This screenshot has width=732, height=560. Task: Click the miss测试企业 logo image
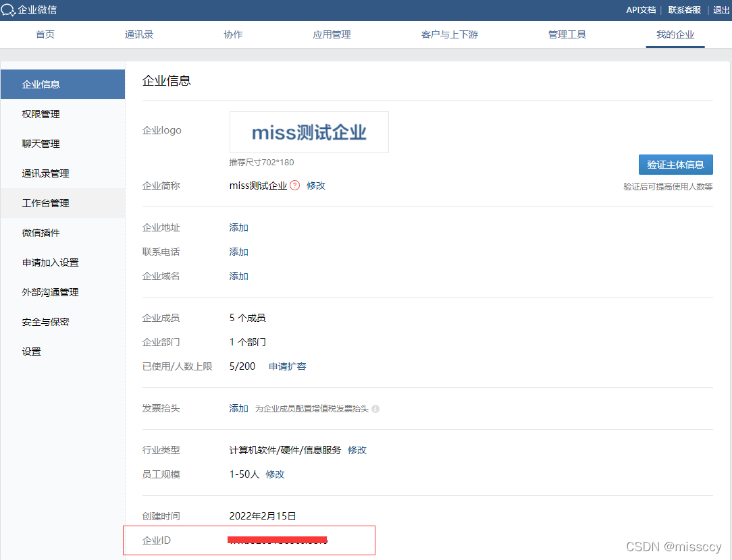coord(309,132)
